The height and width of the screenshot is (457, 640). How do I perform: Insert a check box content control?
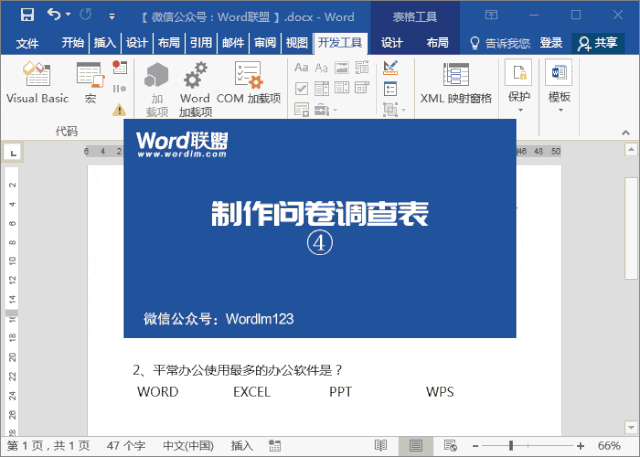[301, 88]
